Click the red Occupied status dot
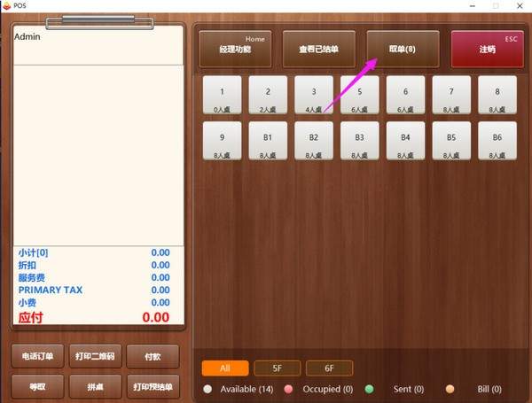The image size is (532, 403). 288,389
